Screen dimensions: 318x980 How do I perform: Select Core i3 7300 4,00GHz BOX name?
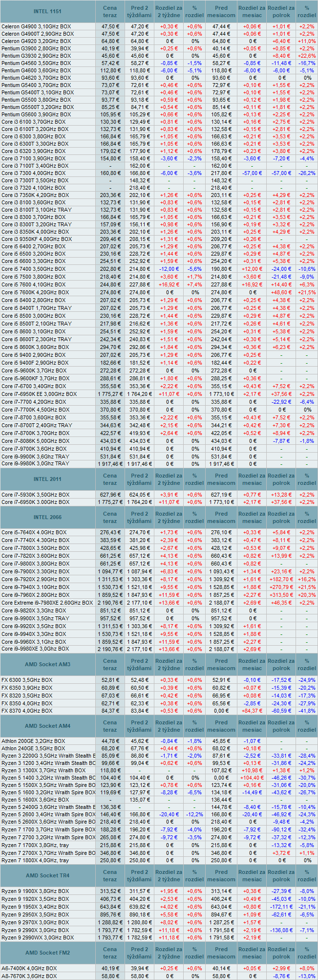coord(33,173)
